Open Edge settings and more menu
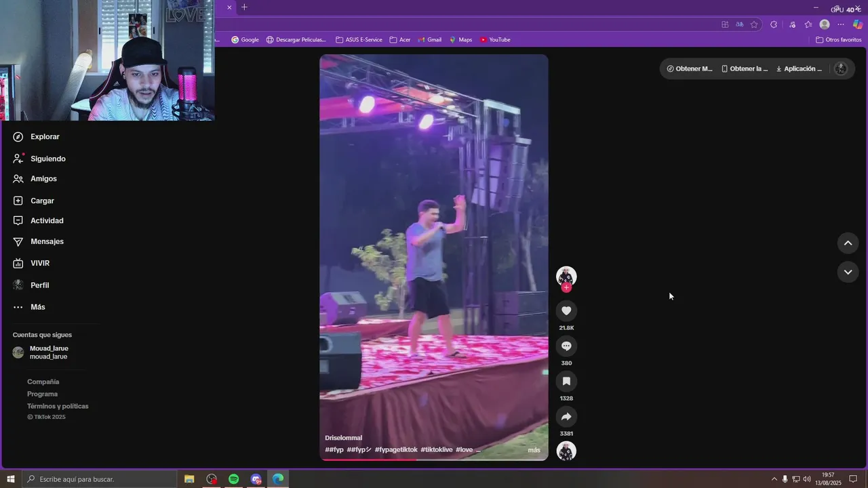Viewport: 868px width, 488px height. (841, 24)
